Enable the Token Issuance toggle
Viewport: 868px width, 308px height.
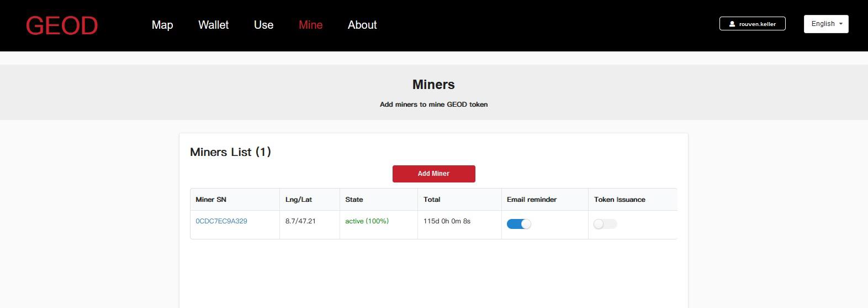point(605,224)
